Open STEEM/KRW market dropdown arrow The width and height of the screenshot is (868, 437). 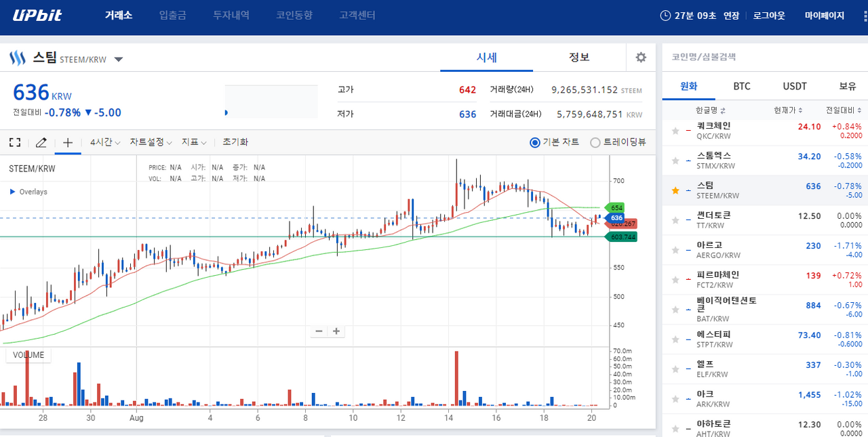tap(119, 60)
